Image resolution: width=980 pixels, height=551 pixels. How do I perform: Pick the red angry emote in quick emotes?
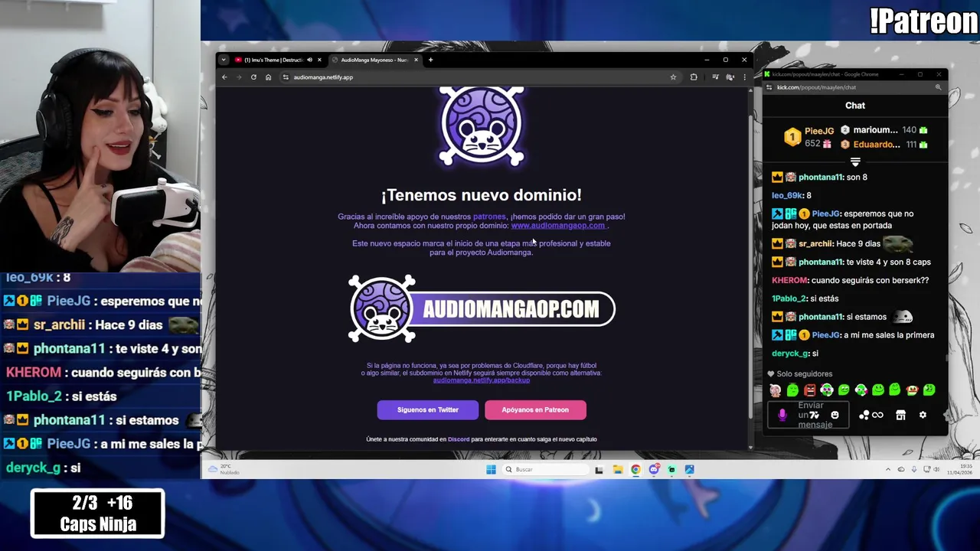810,390
